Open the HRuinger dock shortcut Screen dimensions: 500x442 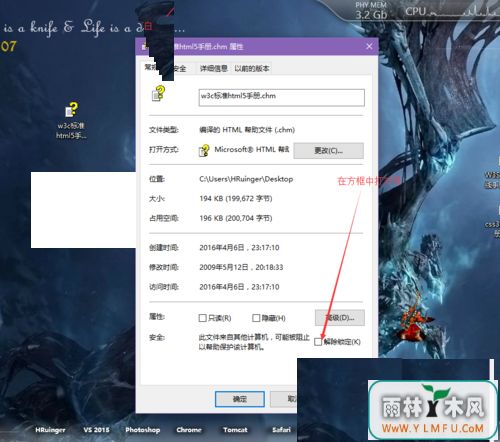50,430
